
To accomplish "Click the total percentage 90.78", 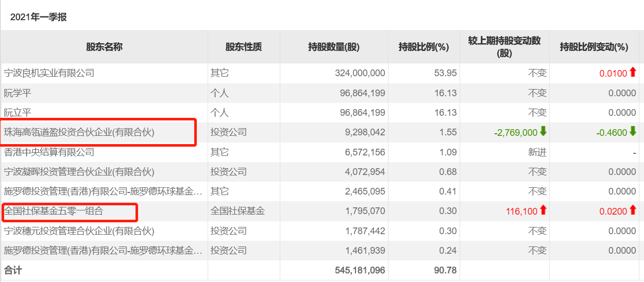I will click(x=446, y=270).
